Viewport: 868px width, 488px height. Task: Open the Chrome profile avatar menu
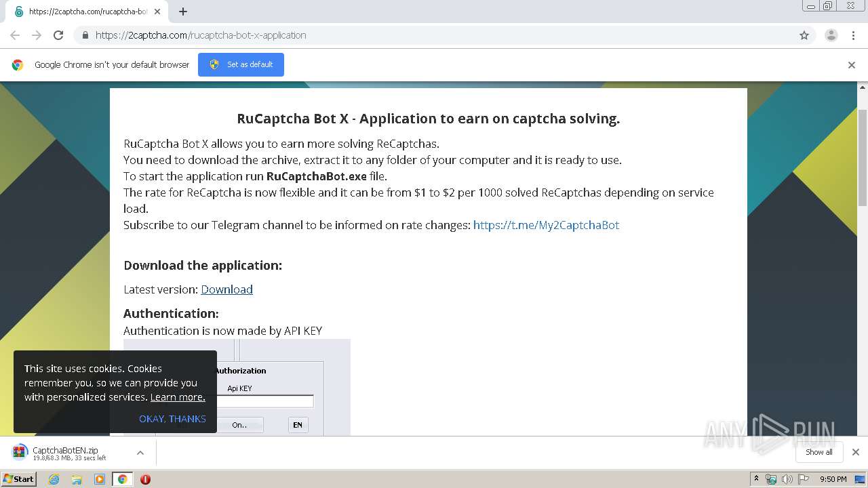pyautogui.click(x=831, y=35)
